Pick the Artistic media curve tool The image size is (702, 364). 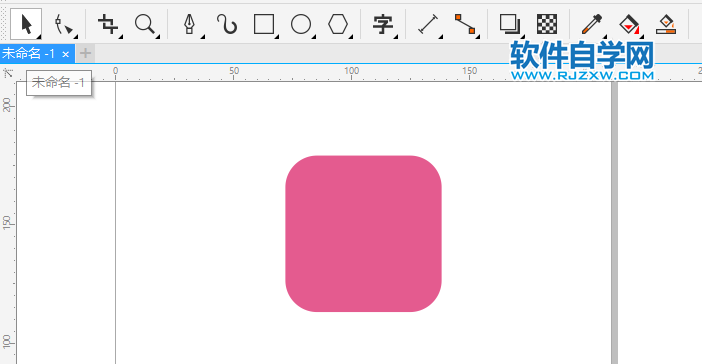227,24
